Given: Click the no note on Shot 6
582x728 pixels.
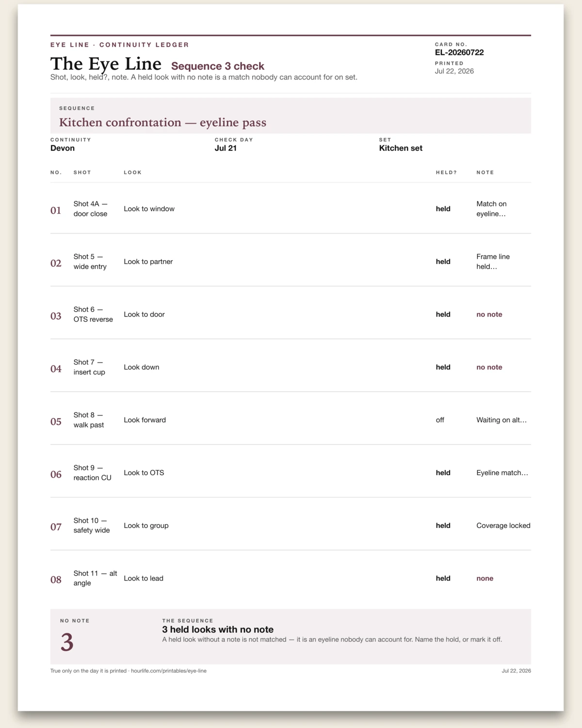Looking at the screenshot, I should click(489, 314).
